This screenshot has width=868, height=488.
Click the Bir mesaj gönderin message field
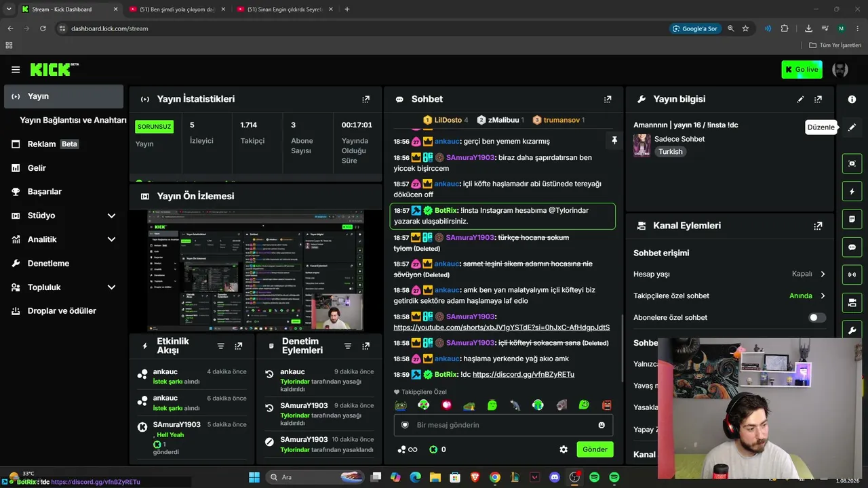[503, 425]
